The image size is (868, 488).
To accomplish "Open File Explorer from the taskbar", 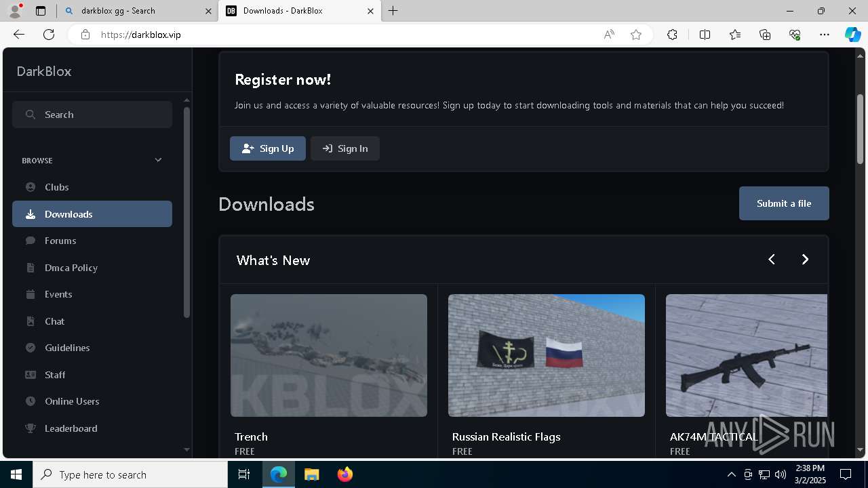I will (x=311, y=474).
